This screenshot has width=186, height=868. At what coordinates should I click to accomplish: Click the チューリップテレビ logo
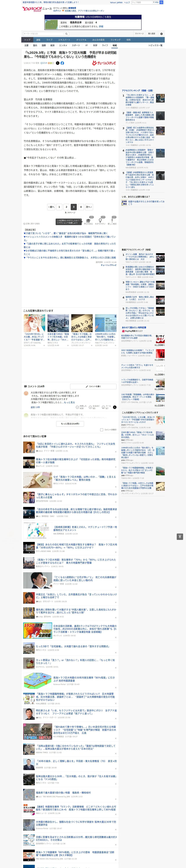coord(104,63)
